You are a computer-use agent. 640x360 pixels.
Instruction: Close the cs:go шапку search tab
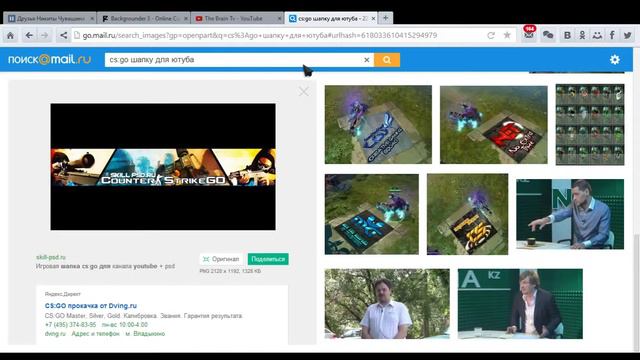(373, 19)
